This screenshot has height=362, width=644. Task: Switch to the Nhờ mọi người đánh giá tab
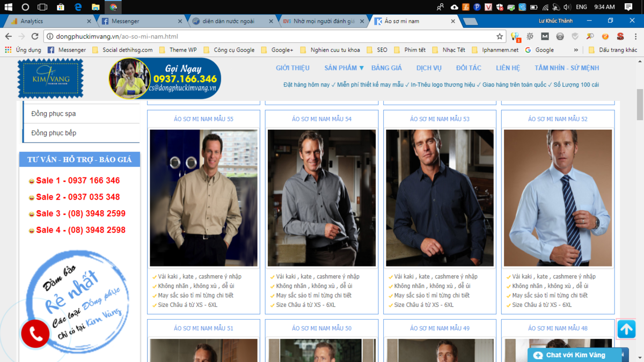click(x=321, y=21)
